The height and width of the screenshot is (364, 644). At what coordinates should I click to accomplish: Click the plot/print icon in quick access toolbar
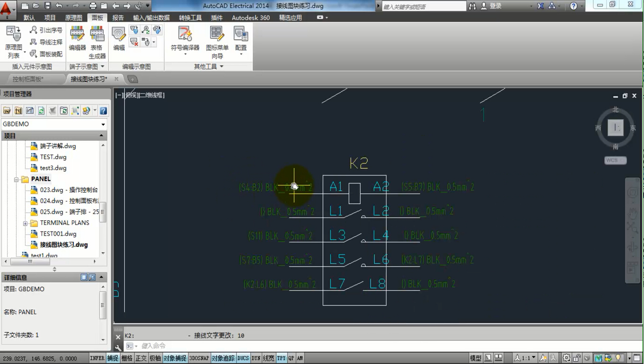[x=93, y=6]
